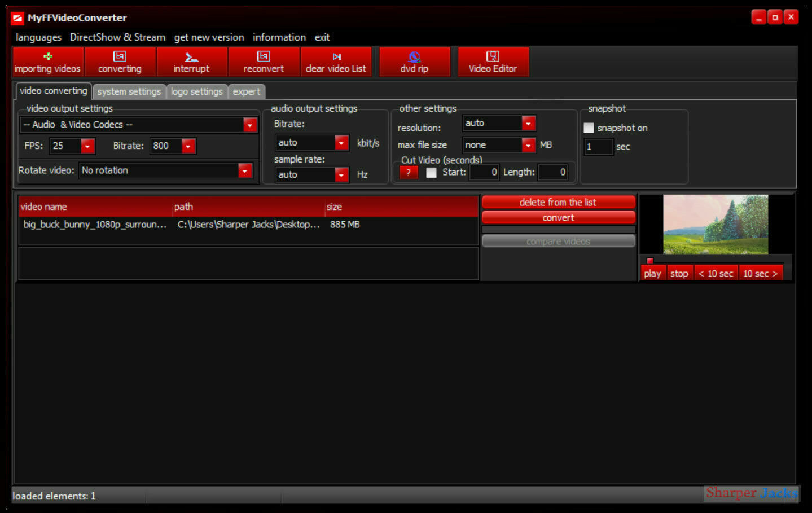Image resolution: width=812 pixels, height=513 pixels.
Task: Start converting from the toolbar
Action: tap(120, 62)
